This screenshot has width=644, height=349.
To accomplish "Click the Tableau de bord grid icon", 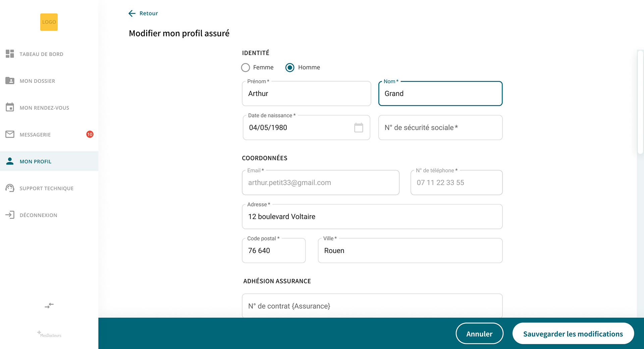I will pos(10,54).
